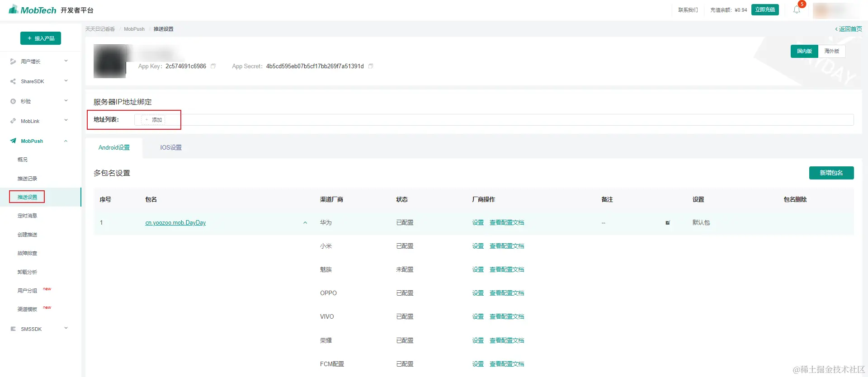The height and width of the screenshot is (377, 868).
Task: Click the MobTech logo icon
Action: tap(14, 9)
